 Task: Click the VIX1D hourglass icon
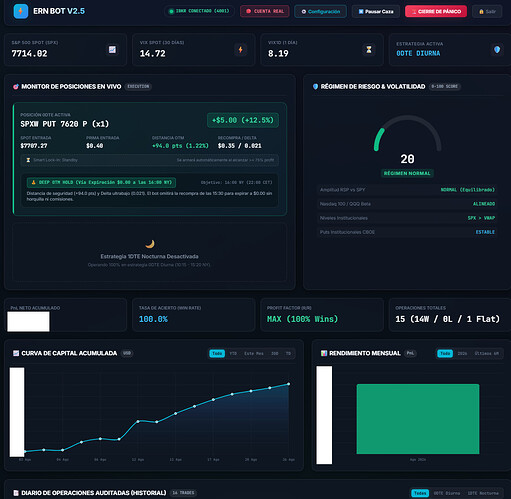(x=369, y=50)
